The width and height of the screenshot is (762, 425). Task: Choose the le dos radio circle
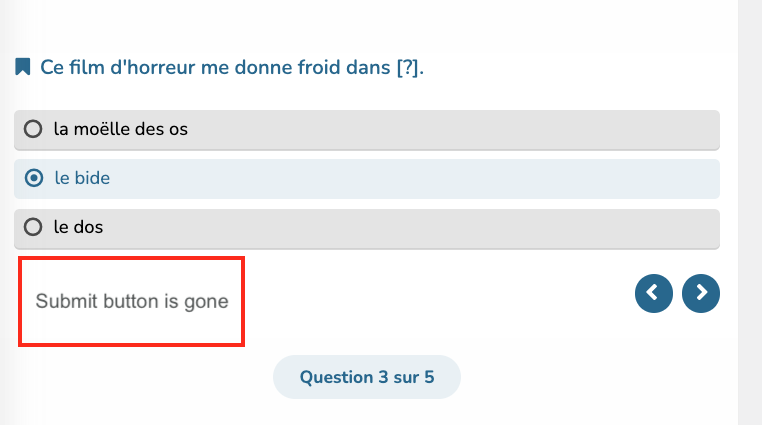(33, 227)
